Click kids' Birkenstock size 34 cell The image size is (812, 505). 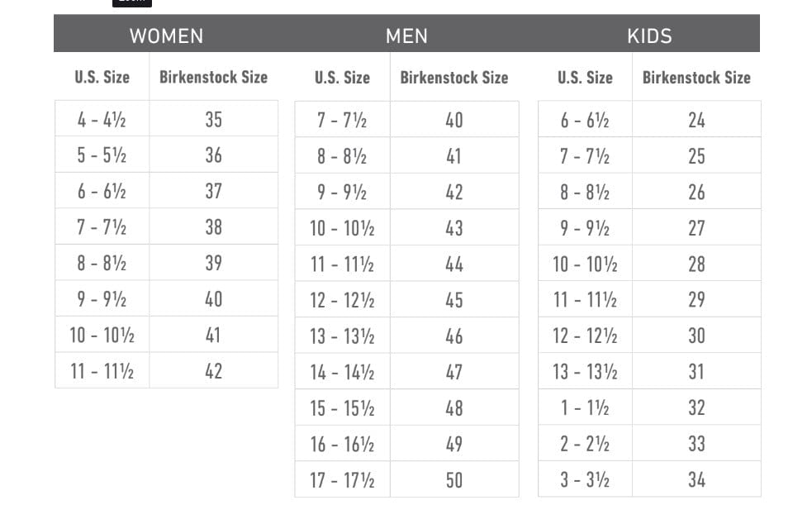[696, 480]
